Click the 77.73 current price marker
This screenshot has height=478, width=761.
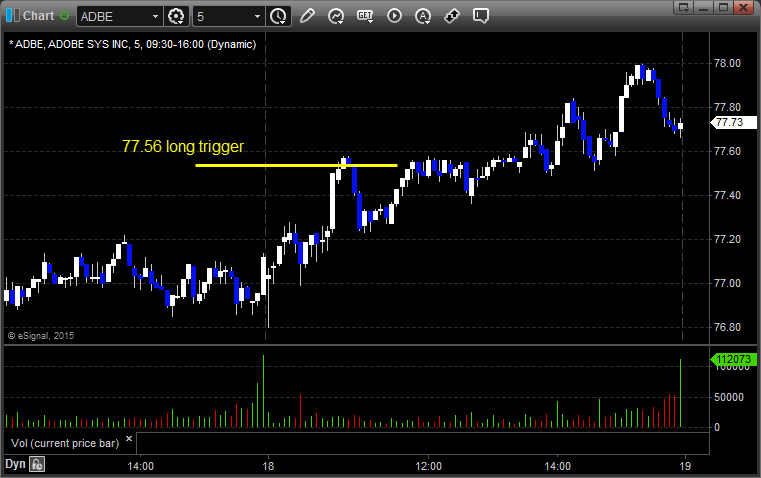(733, 122)
